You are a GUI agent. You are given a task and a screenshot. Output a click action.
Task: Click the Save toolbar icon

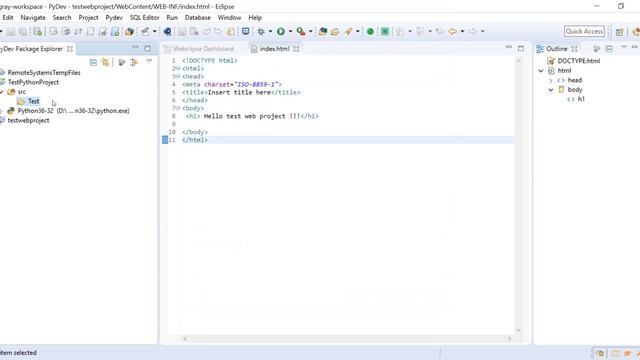(x=11, y=32)
